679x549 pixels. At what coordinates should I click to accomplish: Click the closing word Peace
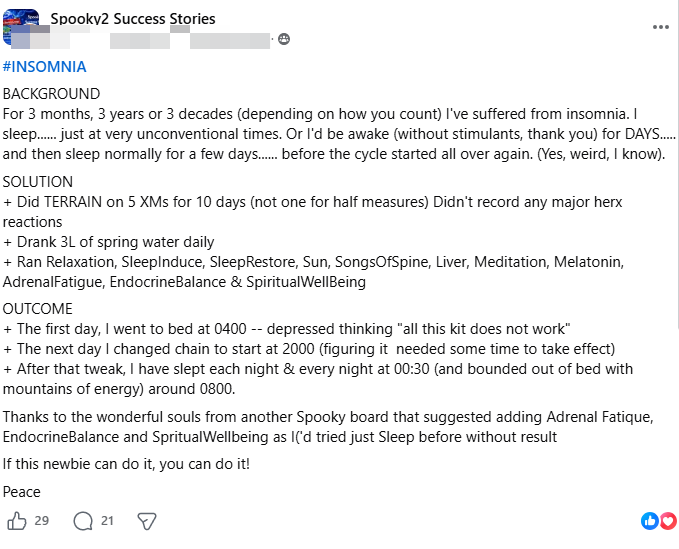pos(22,492)
